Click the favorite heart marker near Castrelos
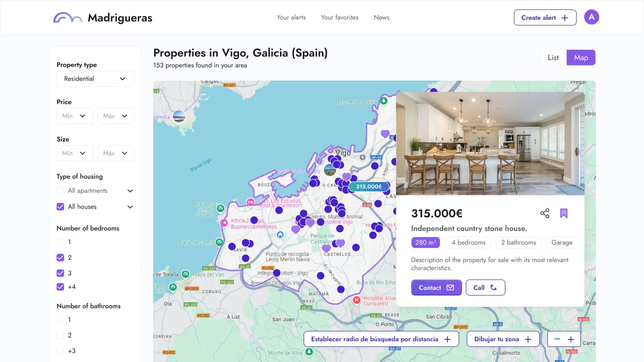644x362 pixels. pyautogui.click(x=326, y=248)
